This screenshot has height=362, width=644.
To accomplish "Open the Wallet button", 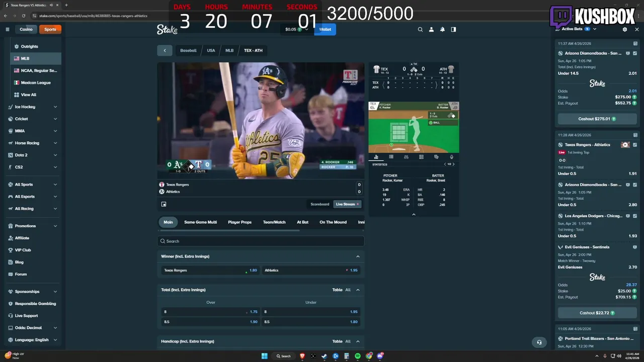I will [x=325, y=29].
